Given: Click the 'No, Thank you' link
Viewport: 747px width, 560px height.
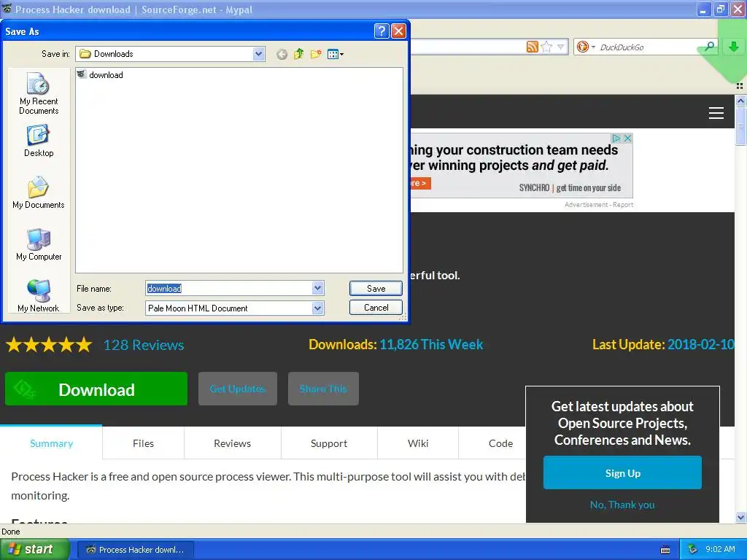Looking at the screenshot, I should click(622, 505).
